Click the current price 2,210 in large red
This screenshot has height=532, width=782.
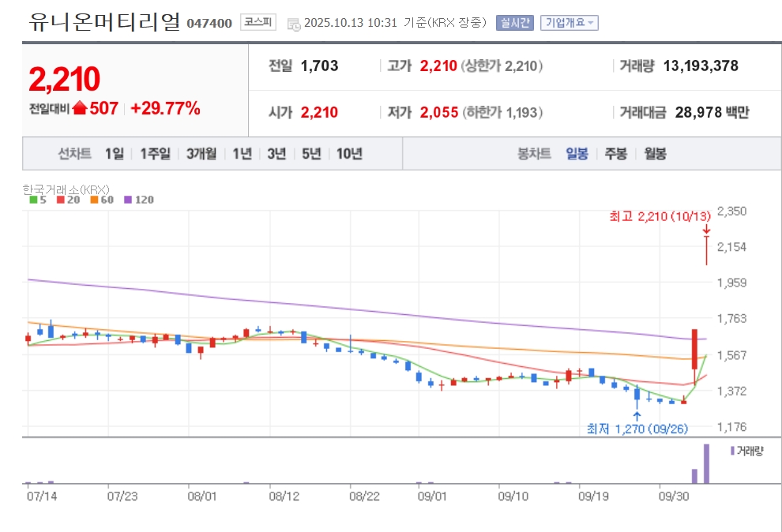64,79
